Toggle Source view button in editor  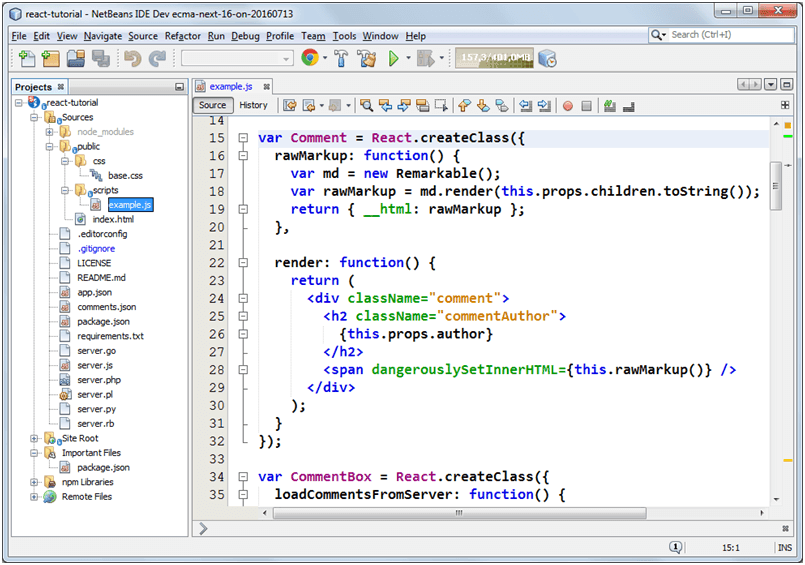click(213, 105)
